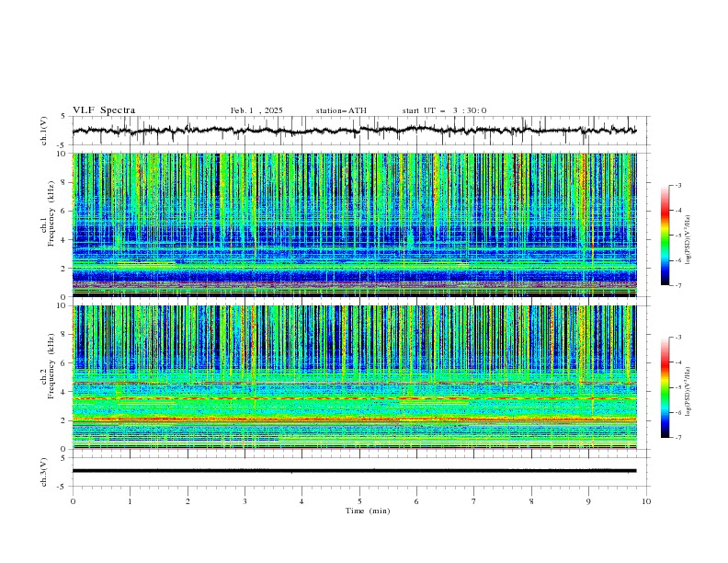728x563 pixels.
Task: Click time axis tick label "0"
Action: click(73, 501)
